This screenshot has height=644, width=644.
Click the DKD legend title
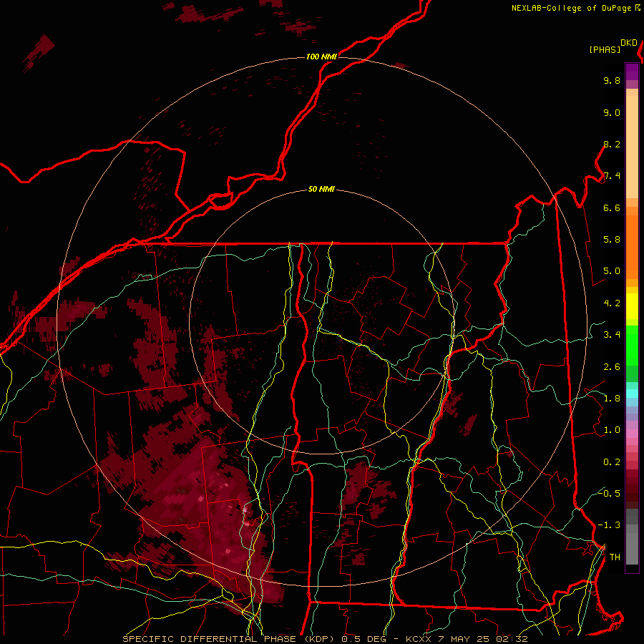(x=629, y=43)
